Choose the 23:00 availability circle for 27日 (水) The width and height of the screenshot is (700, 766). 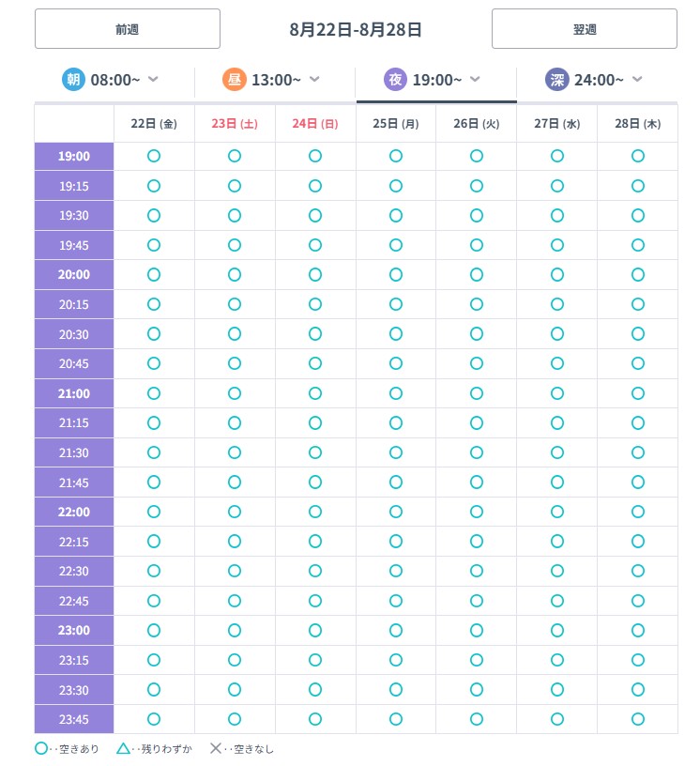point(556,630)
